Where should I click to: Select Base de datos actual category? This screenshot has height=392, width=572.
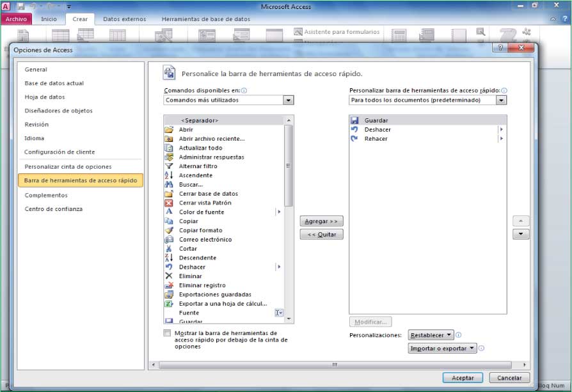coord(54,83)
